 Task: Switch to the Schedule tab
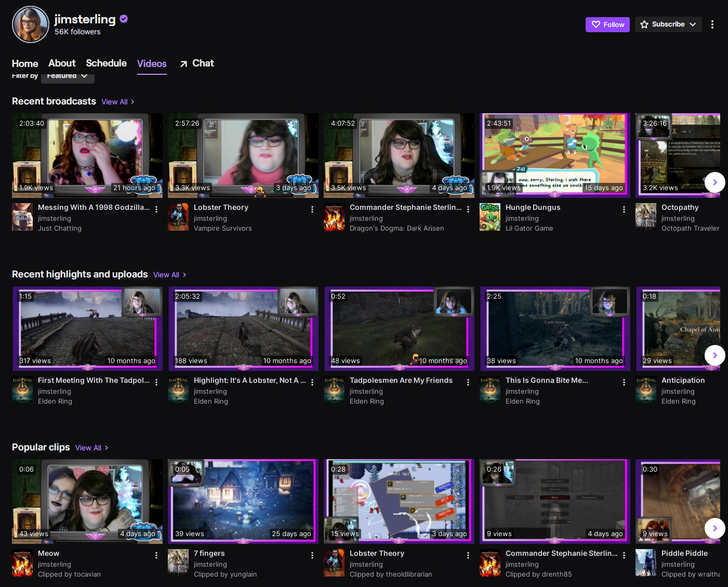(x=106, y=63)
